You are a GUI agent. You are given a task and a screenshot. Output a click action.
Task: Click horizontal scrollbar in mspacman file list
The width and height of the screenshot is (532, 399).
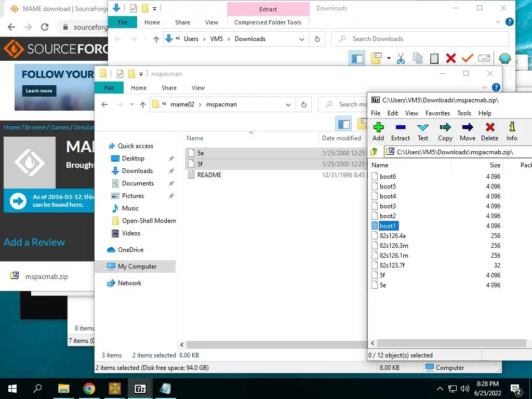(x=276, y=345)
